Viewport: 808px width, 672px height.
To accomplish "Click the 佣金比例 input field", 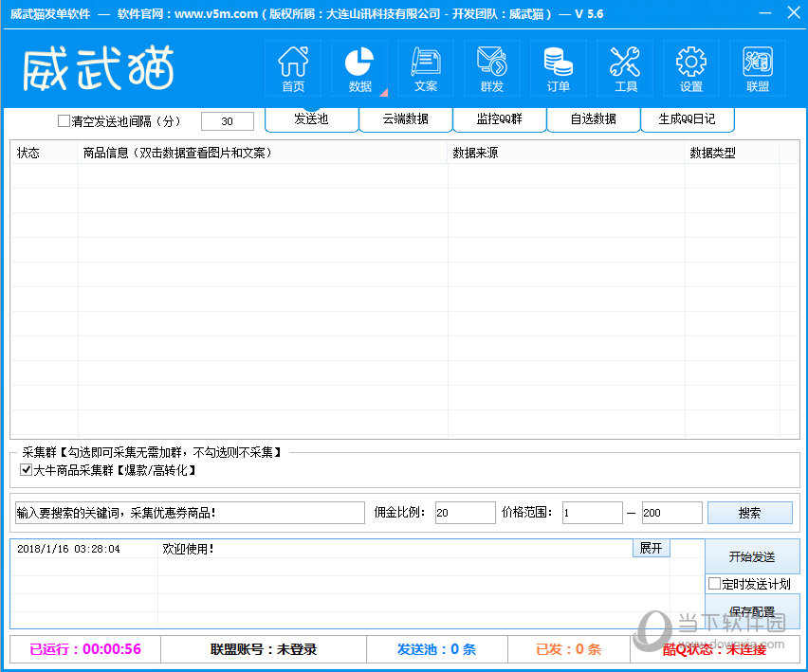I will 465,513.
